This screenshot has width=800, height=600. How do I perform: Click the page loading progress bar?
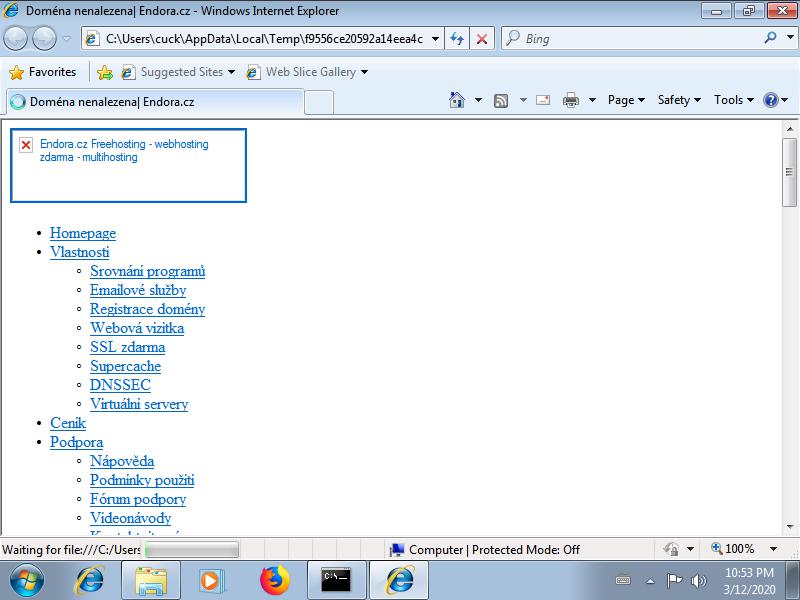coord(192,550)
